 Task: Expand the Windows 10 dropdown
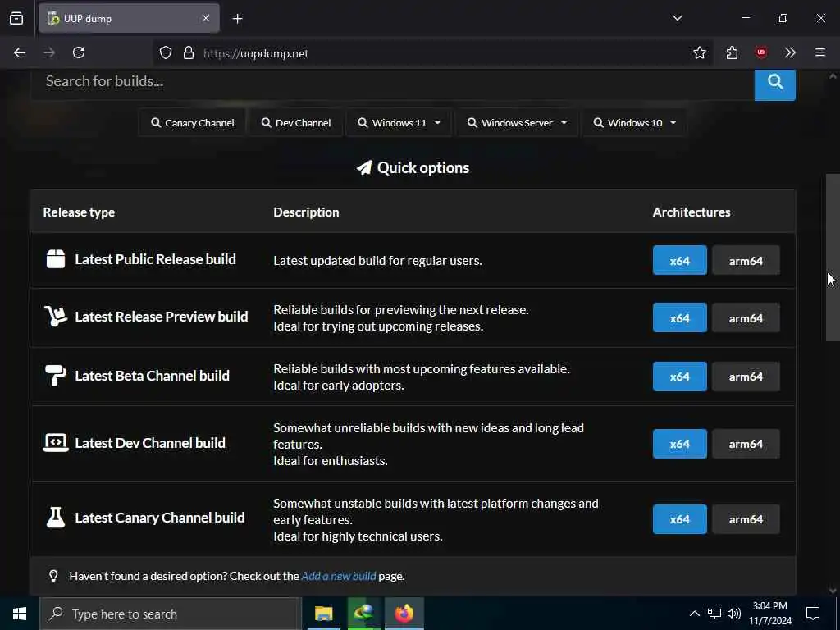pos(634,123)
